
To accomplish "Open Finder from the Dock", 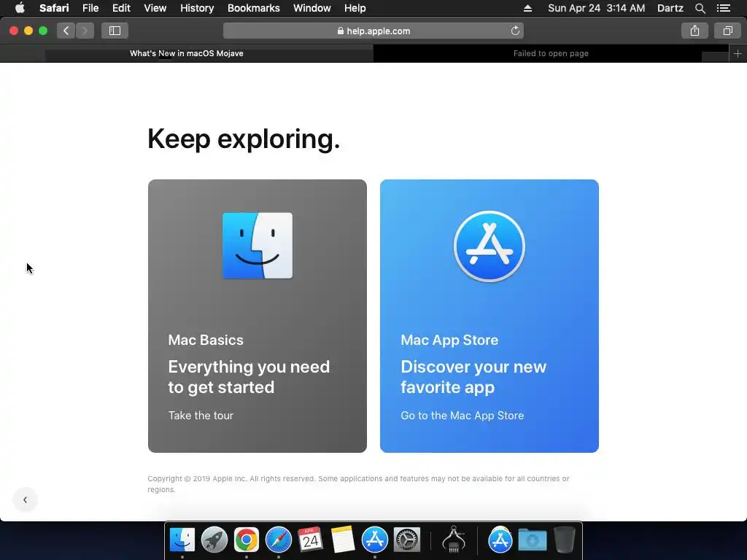I will [x=182, y=540].
